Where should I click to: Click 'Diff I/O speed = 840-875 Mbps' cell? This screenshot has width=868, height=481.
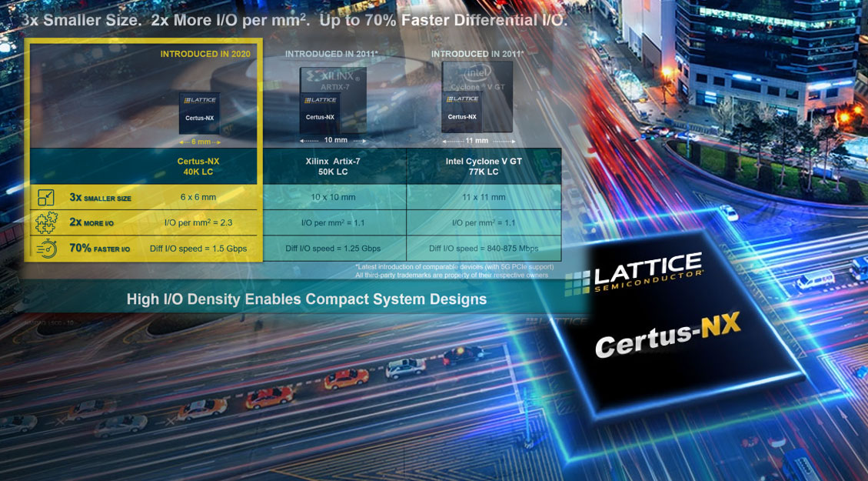484,249
